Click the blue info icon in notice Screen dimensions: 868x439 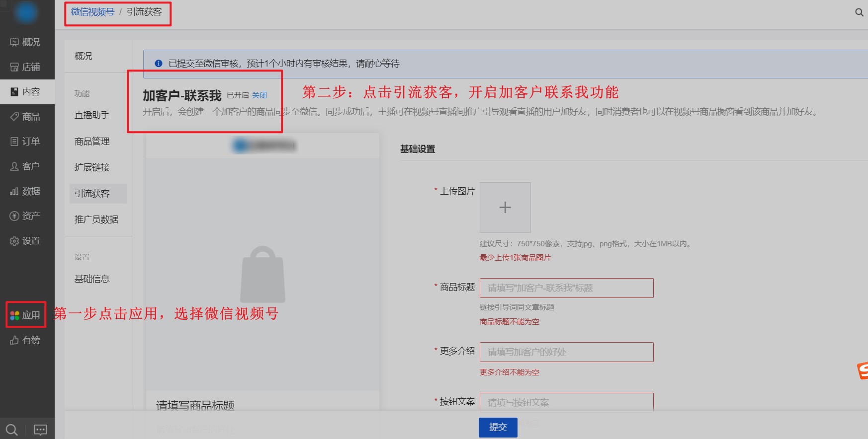[x=159, y=64]
